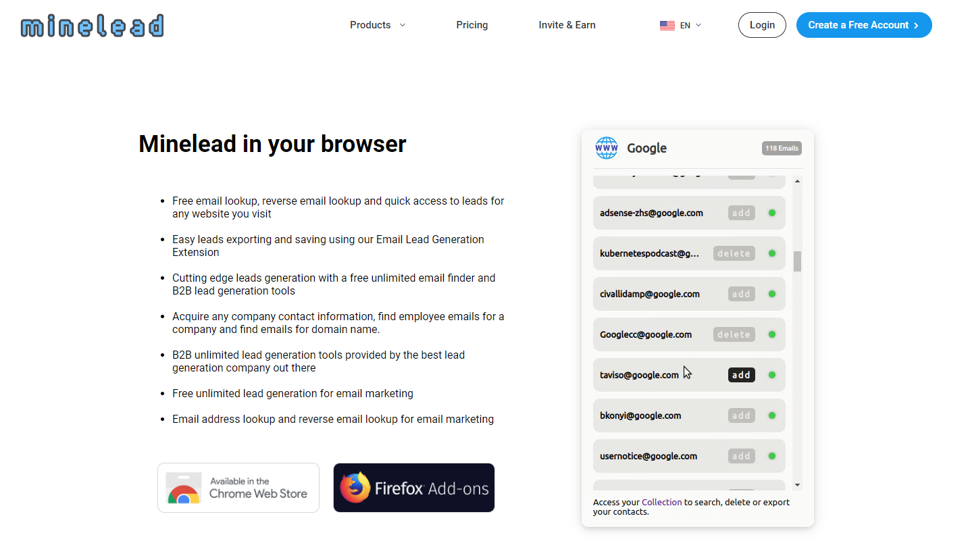This screenshot has width=968, height=560.
Task: Select the bkonyi@google.com email text
Action: (x=640, y=415)
